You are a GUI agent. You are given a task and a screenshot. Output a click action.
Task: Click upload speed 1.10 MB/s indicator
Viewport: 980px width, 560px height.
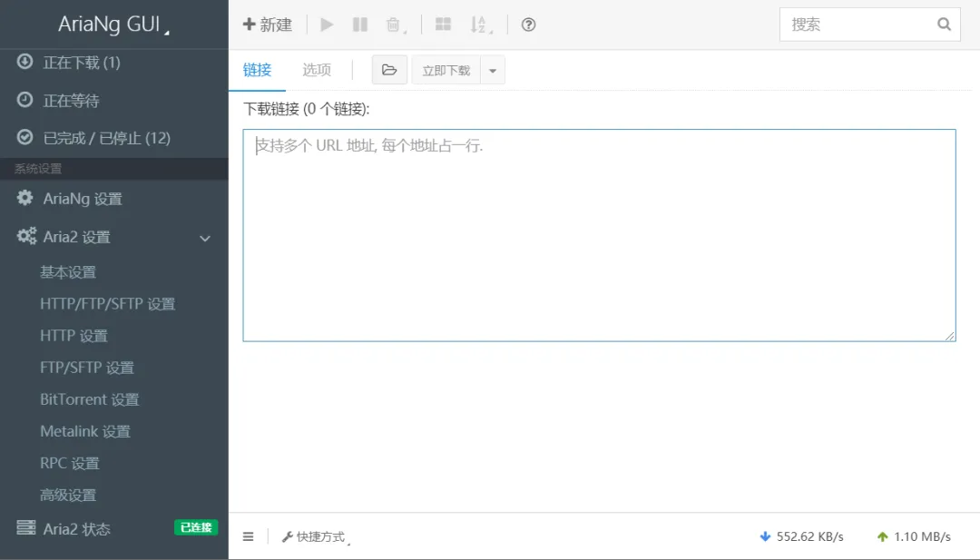914,537
